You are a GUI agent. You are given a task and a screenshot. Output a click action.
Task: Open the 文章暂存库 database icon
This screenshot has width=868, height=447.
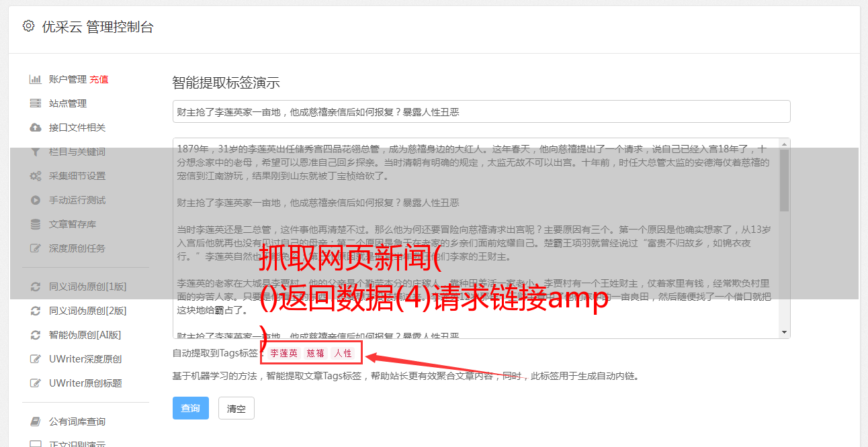pyautogui.click(x=36, y=224)
